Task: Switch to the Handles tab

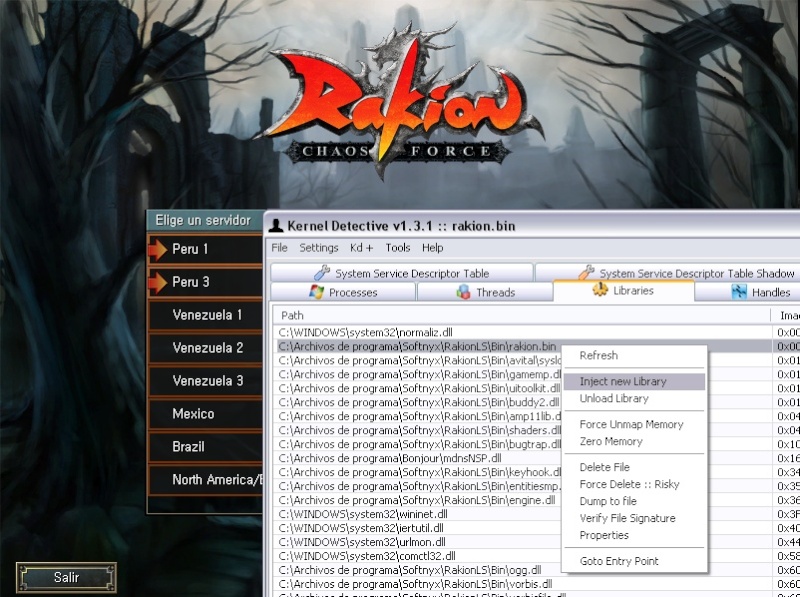Action: (x=747, y=292)
